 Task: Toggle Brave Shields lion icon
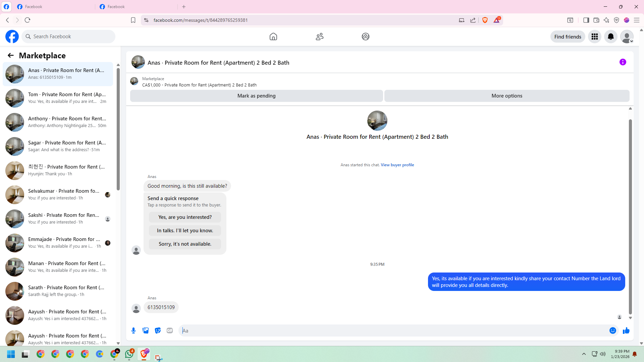pos(485,20)
